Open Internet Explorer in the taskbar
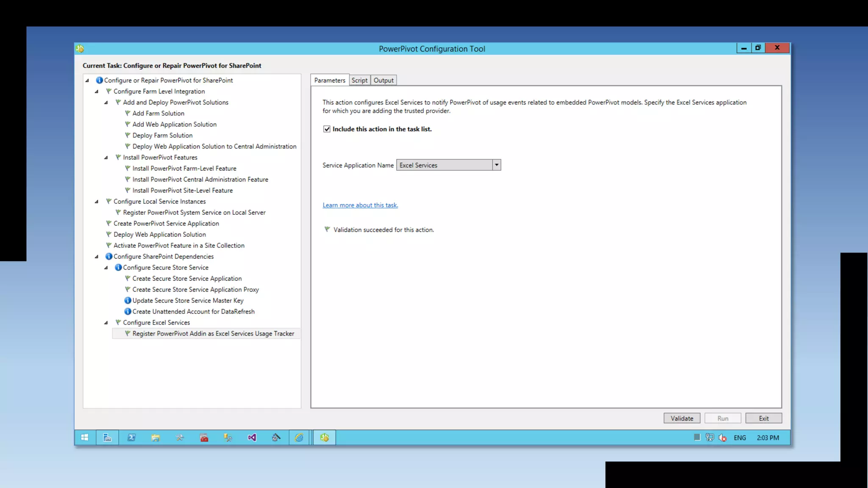868x488 pixels. pos(299,438)
